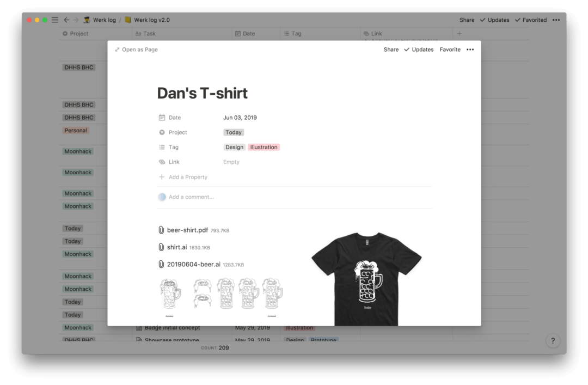Click the paperclip icon for 20190604-beer.ai
The height and width of the screenshot is (385, 588).
point(161,265)
